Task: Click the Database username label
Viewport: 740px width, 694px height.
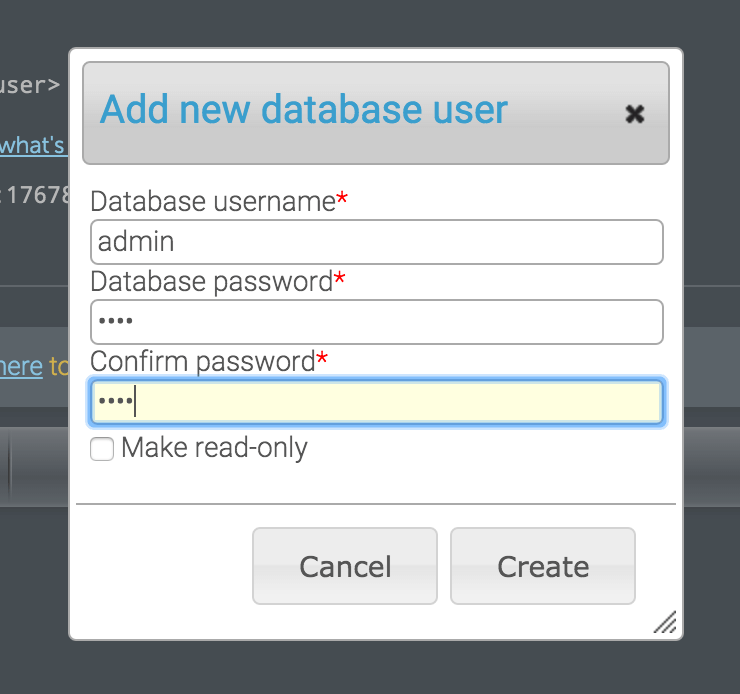Action: (213, 201)
